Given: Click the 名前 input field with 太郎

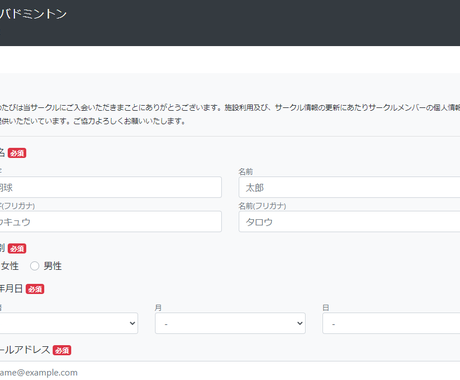Looking at the screenshot, I should (x=349, y=187).
